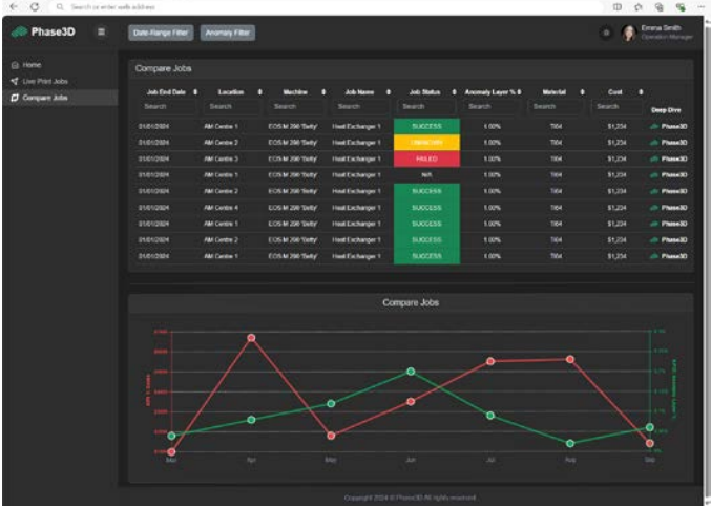The height and width of the screenshot is (509, 712).
Task: Select red data point at Apr
Action: [x=251, y=338]
